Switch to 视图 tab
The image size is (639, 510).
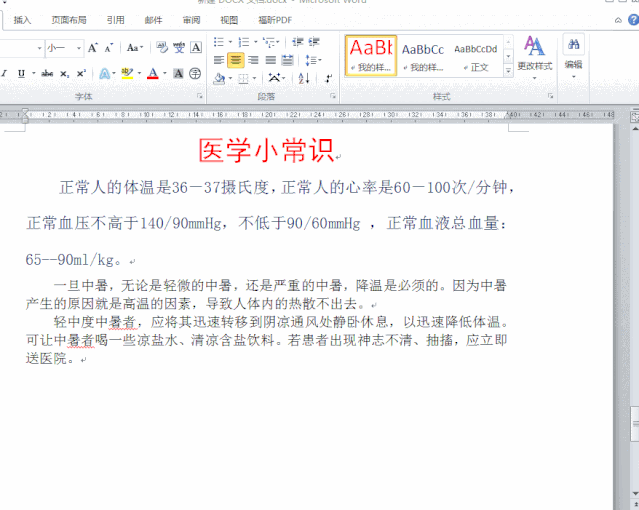pos(229,20)
